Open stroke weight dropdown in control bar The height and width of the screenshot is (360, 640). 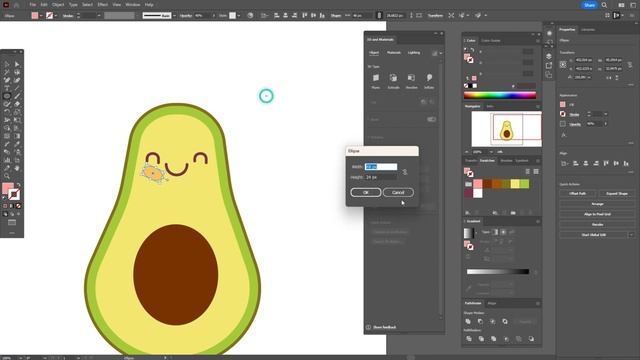(x=99, y=16)
